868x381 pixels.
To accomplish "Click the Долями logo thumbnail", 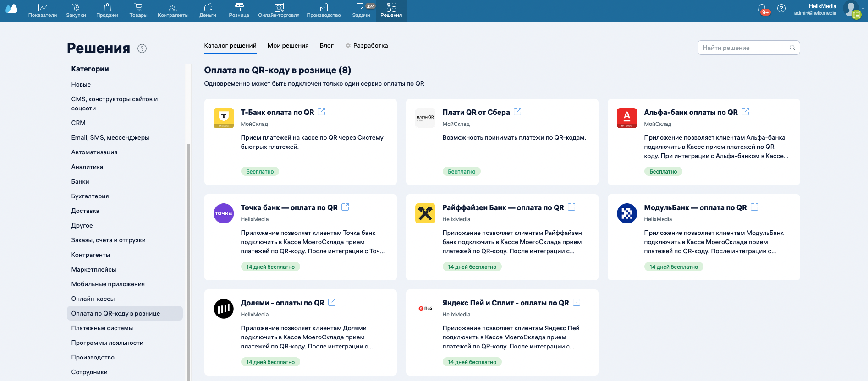I will pyautogui.click(x=224, y=309).
